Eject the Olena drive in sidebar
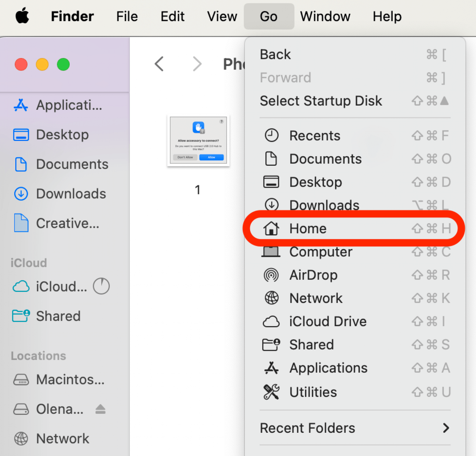The height and width of the screenshot is (456, 476). pyautogui.click(x=100, y=409)
